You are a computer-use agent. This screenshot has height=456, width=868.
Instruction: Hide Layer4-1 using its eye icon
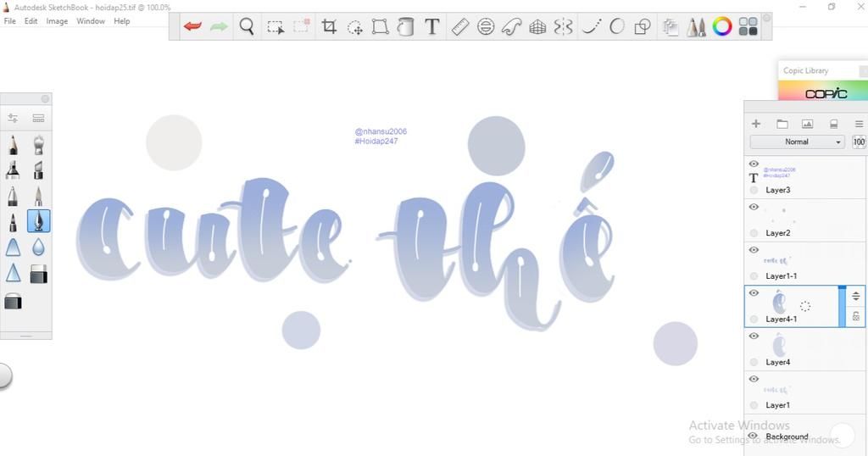[754, 292]
